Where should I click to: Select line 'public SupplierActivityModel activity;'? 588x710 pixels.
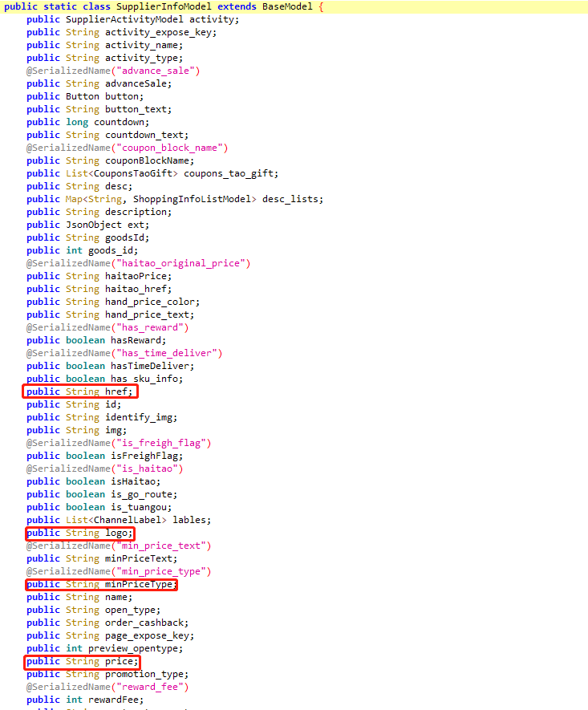[x=132, y=19]
